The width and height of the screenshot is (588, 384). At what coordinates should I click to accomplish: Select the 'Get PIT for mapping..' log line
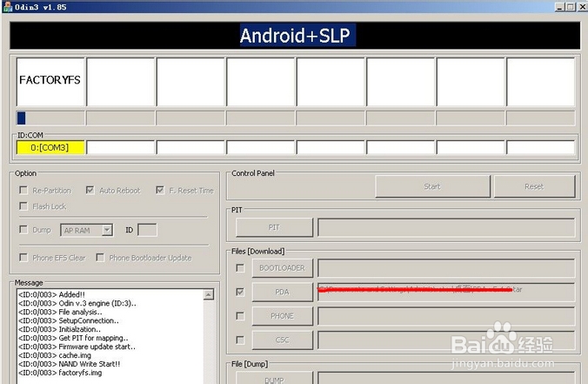[73, 338]
